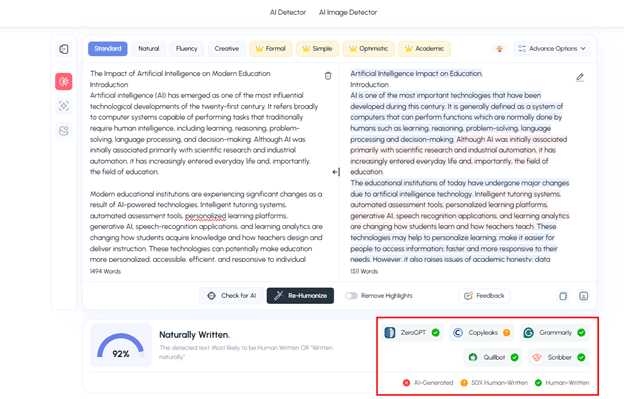The height and width of the screenshot is (399, 624).
Task: Click the Copyleaks detector badge
Action: 482,333
